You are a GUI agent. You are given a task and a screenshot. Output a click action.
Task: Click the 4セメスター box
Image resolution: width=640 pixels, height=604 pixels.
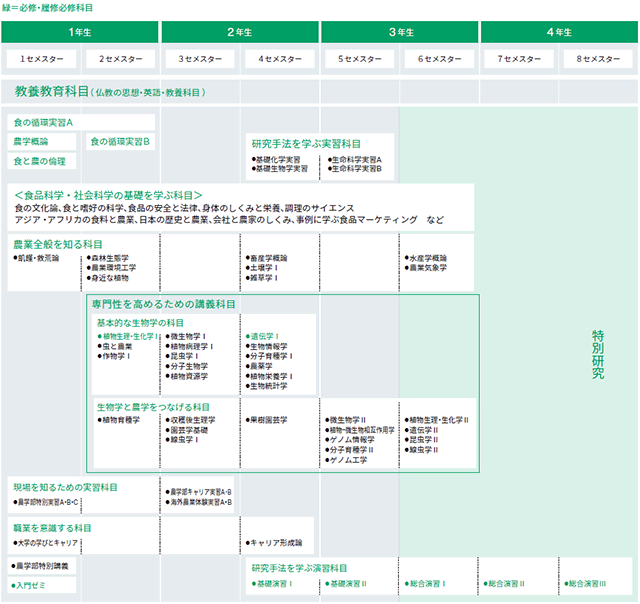tap(280, 59)
